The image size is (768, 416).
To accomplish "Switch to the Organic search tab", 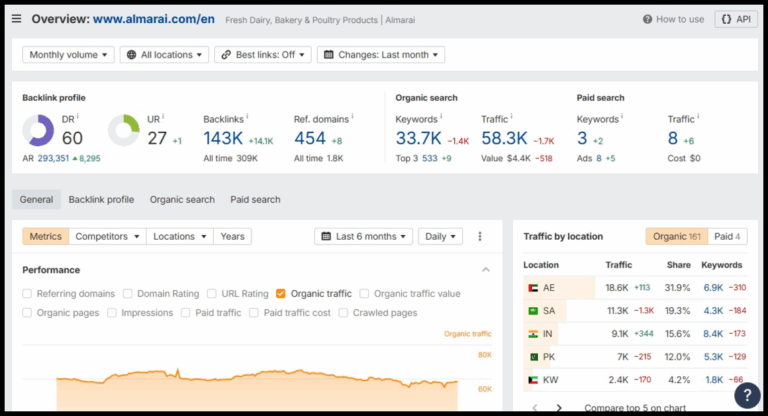I will click(182, 199).
